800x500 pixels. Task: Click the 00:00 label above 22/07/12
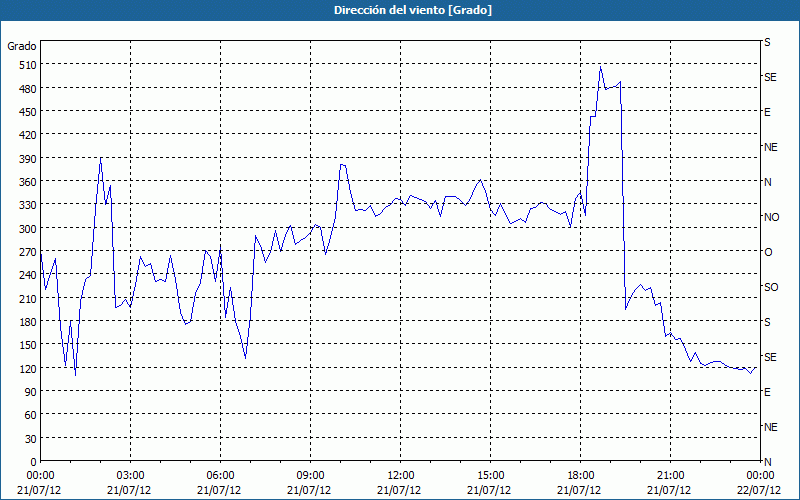[760, 476]
